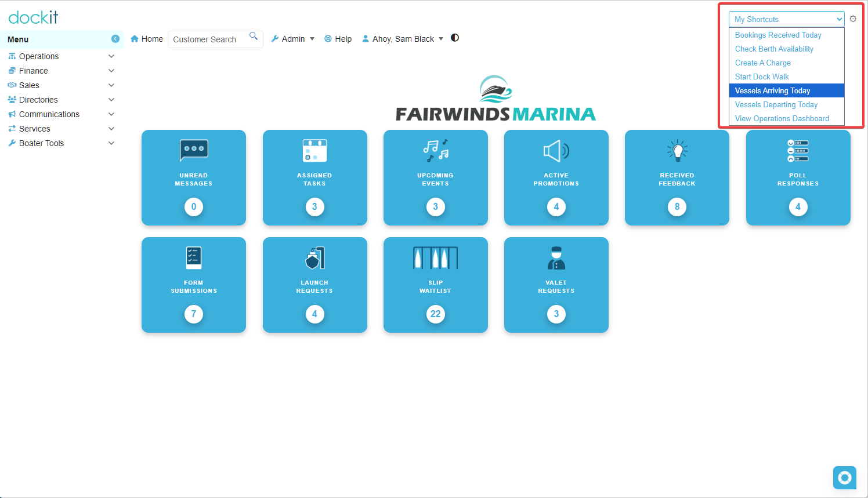Click the Fairwinds Marina logo
Viewport: 868px width, 498px height.
(496, 98)
